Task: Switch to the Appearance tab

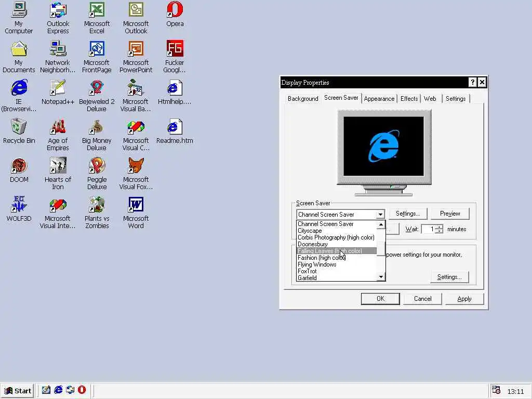Action: pyautogui.click(x=379, y=99)
